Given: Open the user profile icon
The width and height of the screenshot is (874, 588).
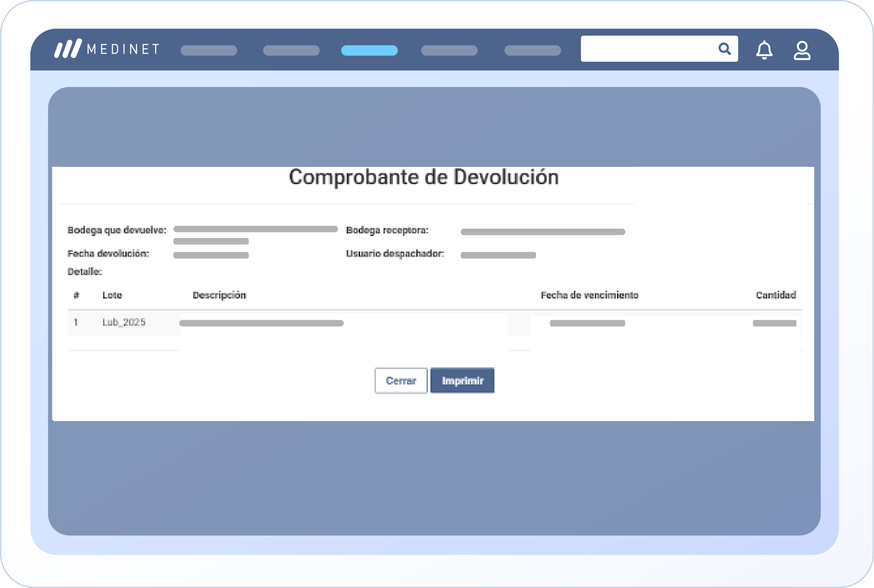Looking at the screenshot, I should [802, 50].
